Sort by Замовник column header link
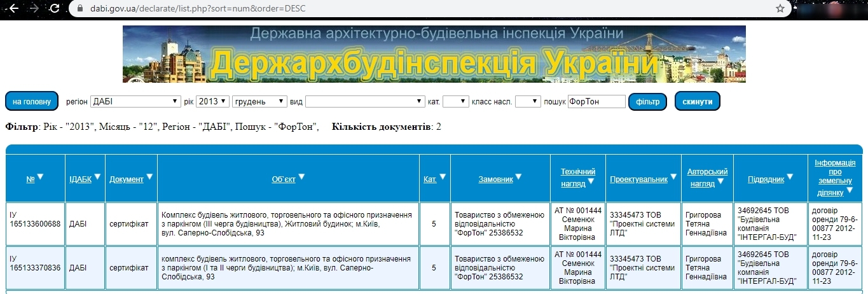 coord(496,179)
